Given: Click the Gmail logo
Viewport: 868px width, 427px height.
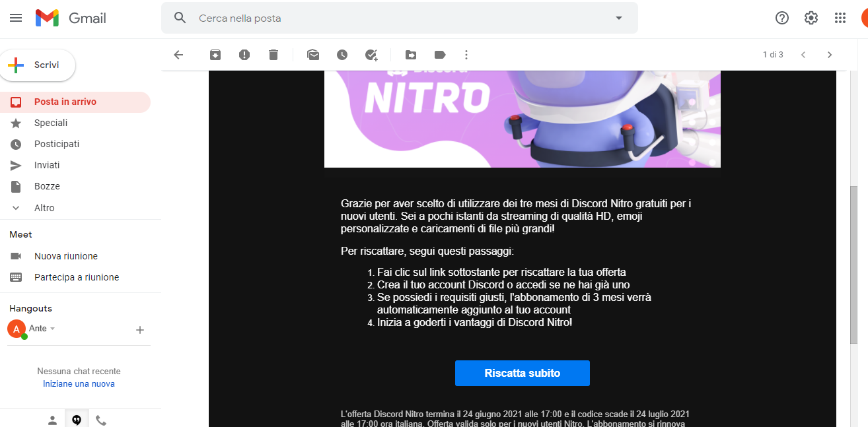Looking at the screenshot, I should [x=71, y=18].
